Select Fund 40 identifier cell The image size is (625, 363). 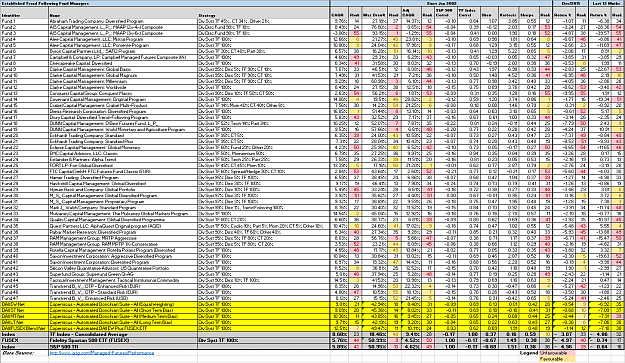pos(24,256)
